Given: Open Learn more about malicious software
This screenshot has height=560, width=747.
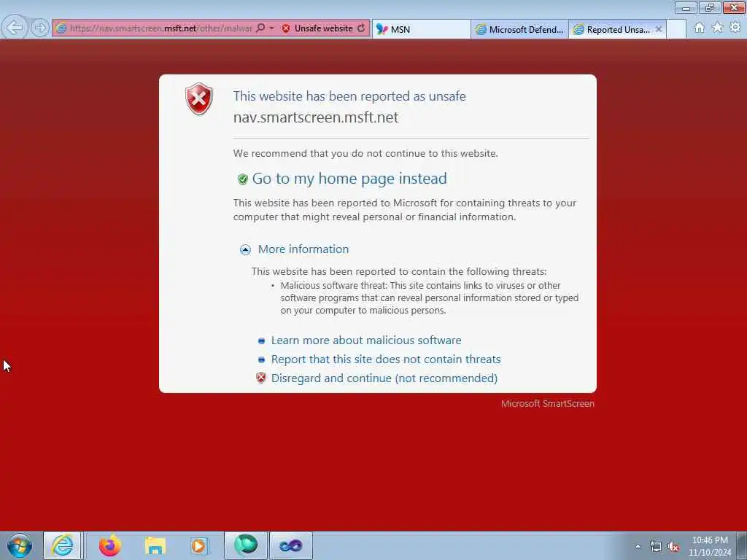Looking at the screenshot, I should point(366,341).
